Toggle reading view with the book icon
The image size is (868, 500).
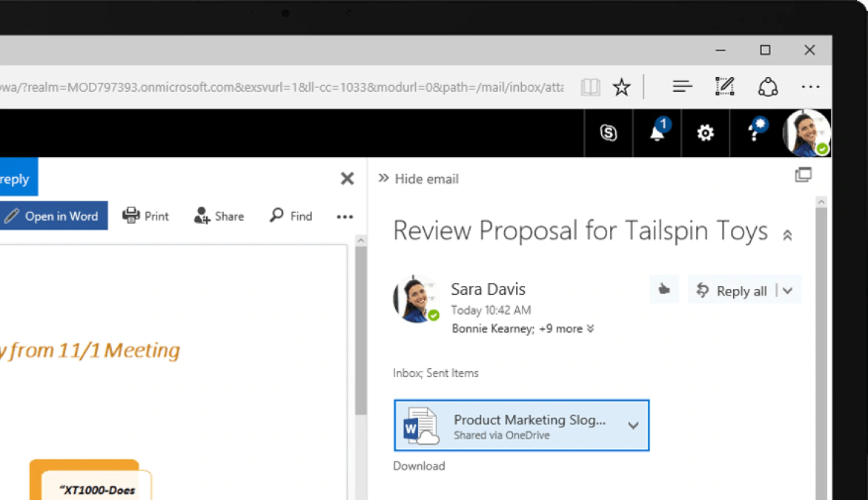point(590,86)
